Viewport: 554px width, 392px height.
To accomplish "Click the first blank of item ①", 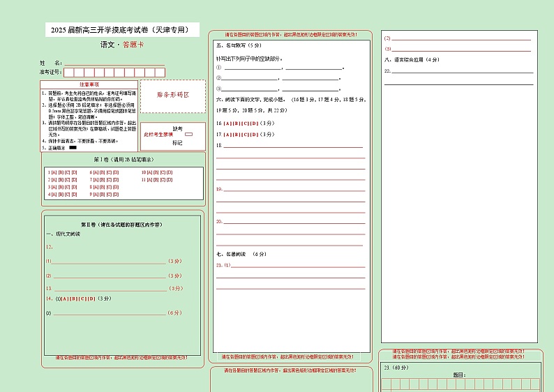I will coord(253,68).
